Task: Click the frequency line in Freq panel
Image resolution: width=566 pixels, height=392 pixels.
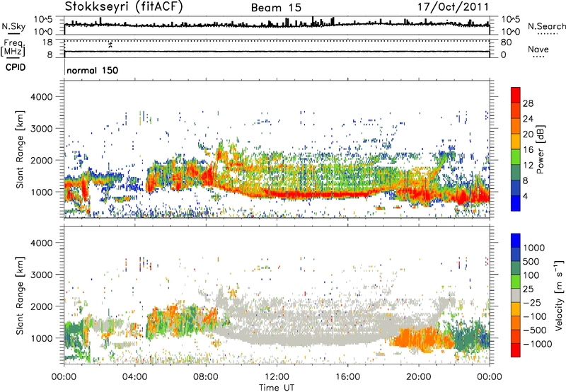Action: pyautogui.click(x=277, y=51)
